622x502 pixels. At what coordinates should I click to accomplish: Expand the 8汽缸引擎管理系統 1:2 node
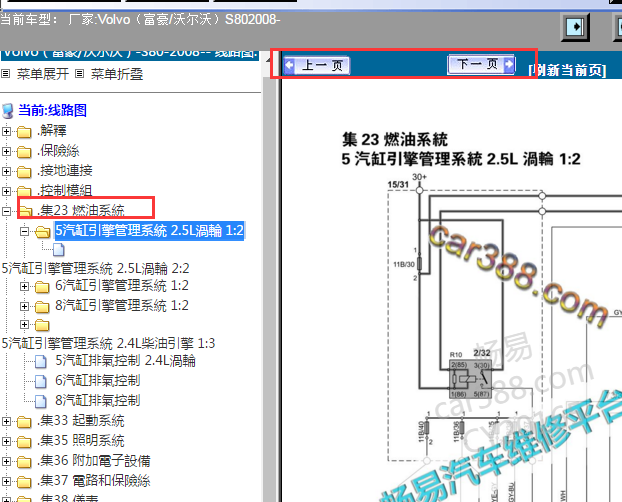(25, 306)
